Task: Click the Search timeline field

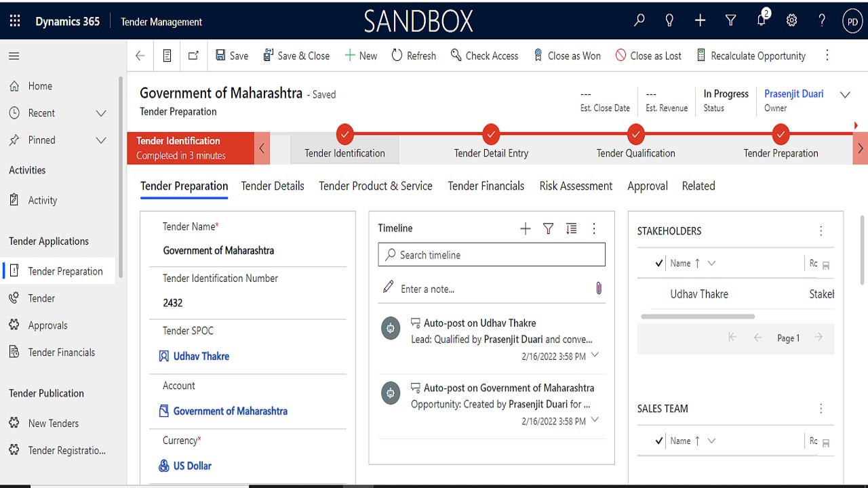Action: (x=492, y=255)
